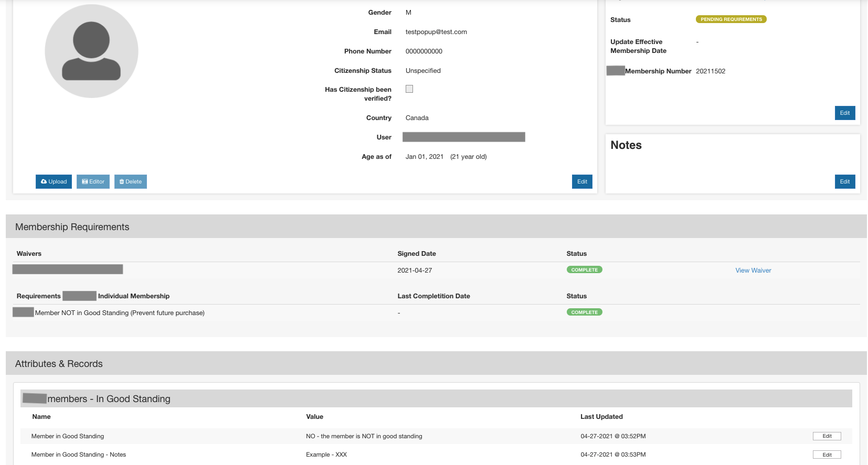Click Edit in the Notes panel
868x465 pixels.
[844, 181]
